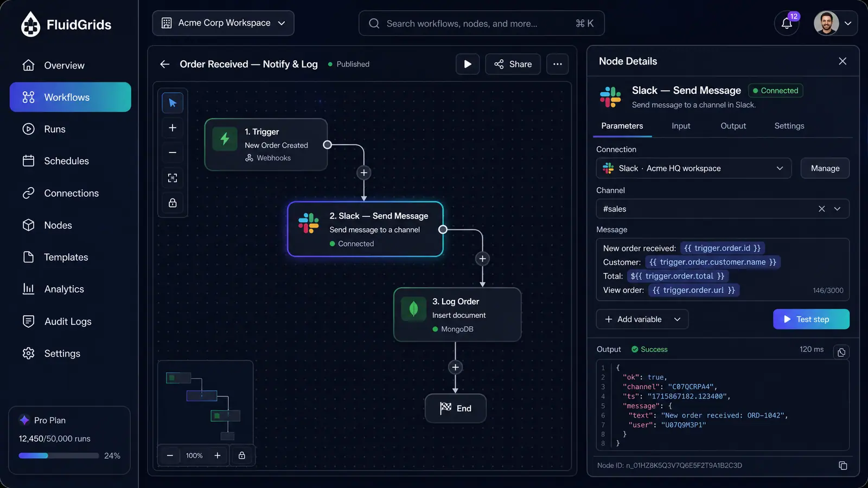The height and width of the screenshot is (488, 868).
Task: Click trigger.order.id variable chip
Action: point(722,248)
